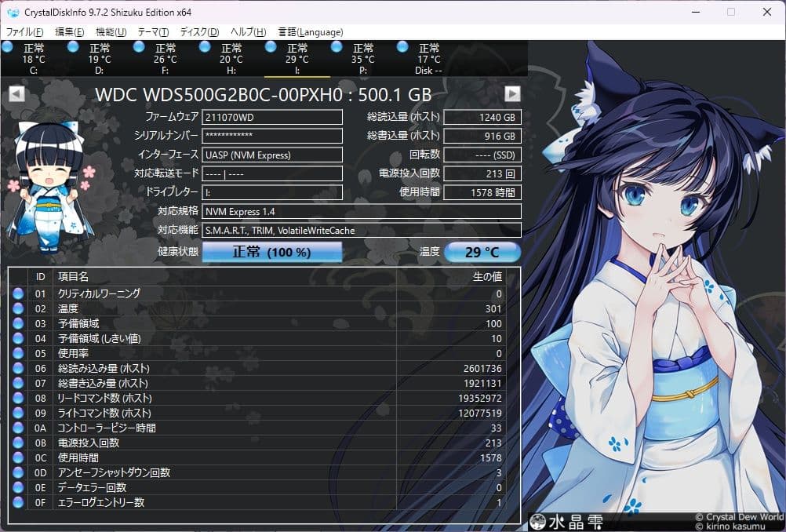Click the chibi Shizuku character image

(51, 185)
